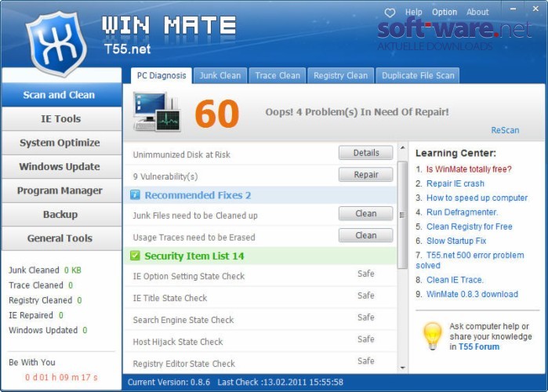Open 'WinMate 0.8.3 download' link

tap(472, 294)
